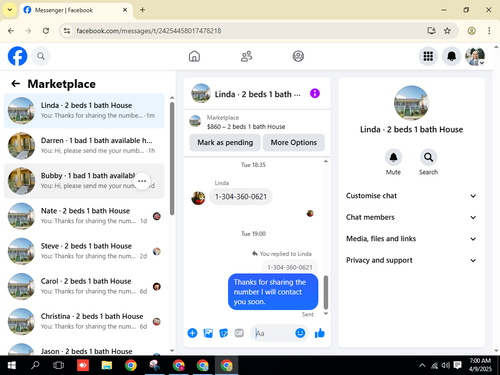500x375 pixels.
Task: Click the chat list scrollbar
Action: (x=172, y=158)
